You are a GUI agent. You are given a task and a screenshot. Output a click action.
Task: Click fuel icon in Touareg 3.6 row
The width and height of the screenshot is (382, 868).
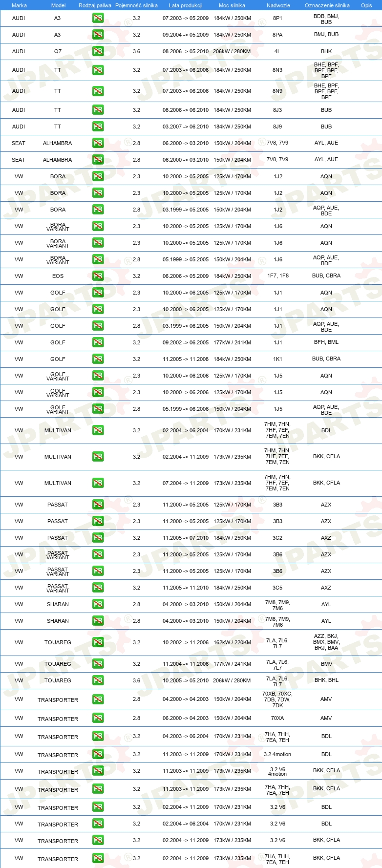(x=98, y=680)
